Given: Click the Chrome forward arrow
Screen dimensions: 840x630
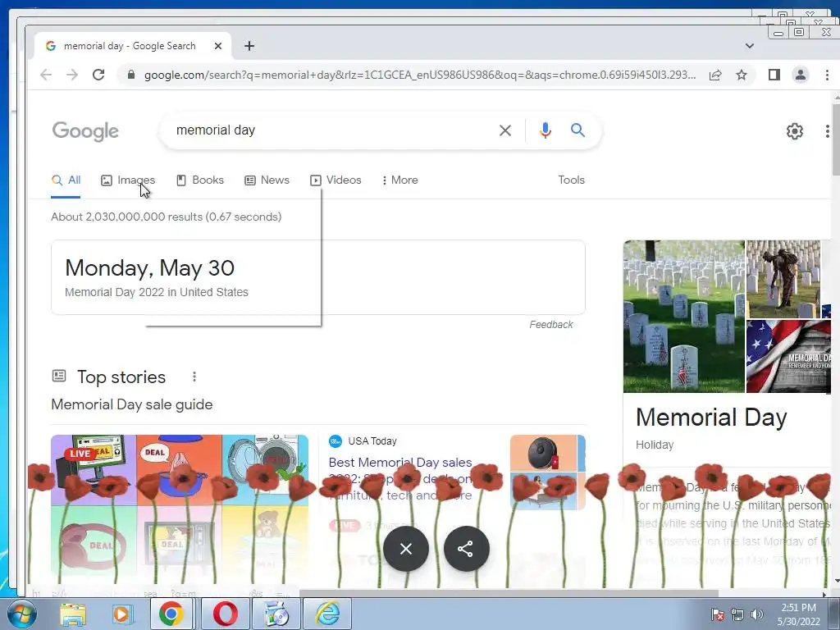Looking at the screenshot, I should coord(72,75).
